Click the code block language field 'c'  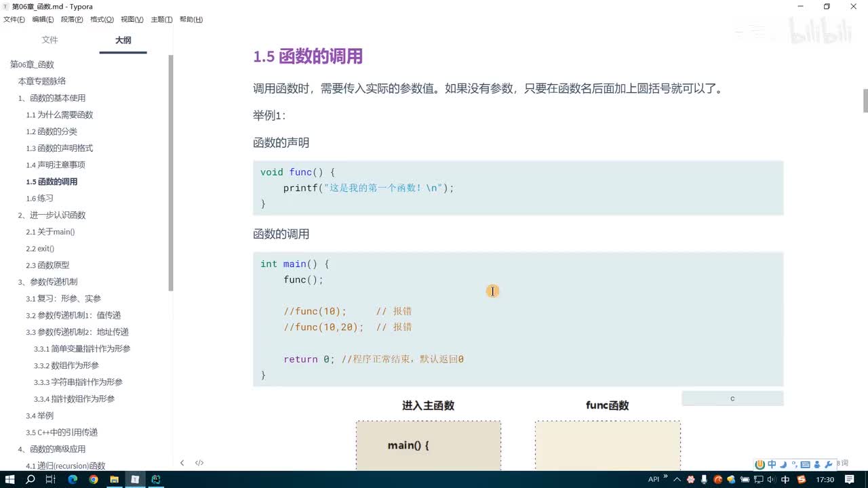point(732,399)
